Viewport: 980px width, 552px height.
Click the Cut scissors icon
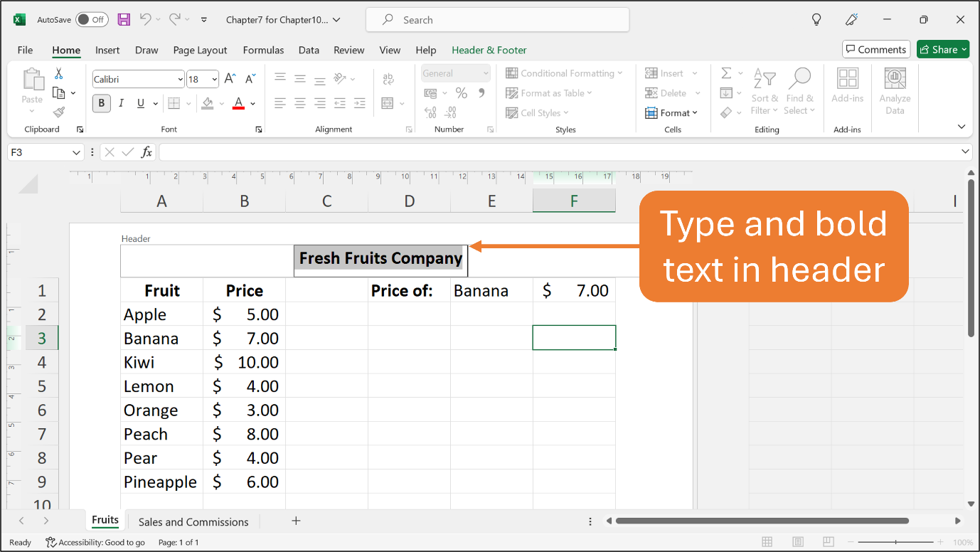pyautogui.click(x=59, y=74)
